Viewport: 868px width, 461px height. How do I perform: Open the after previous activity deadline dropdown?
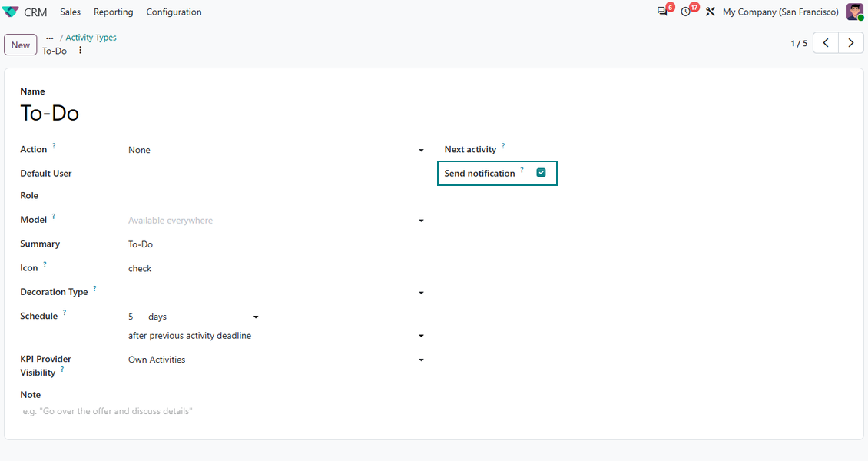coord(277,335)
